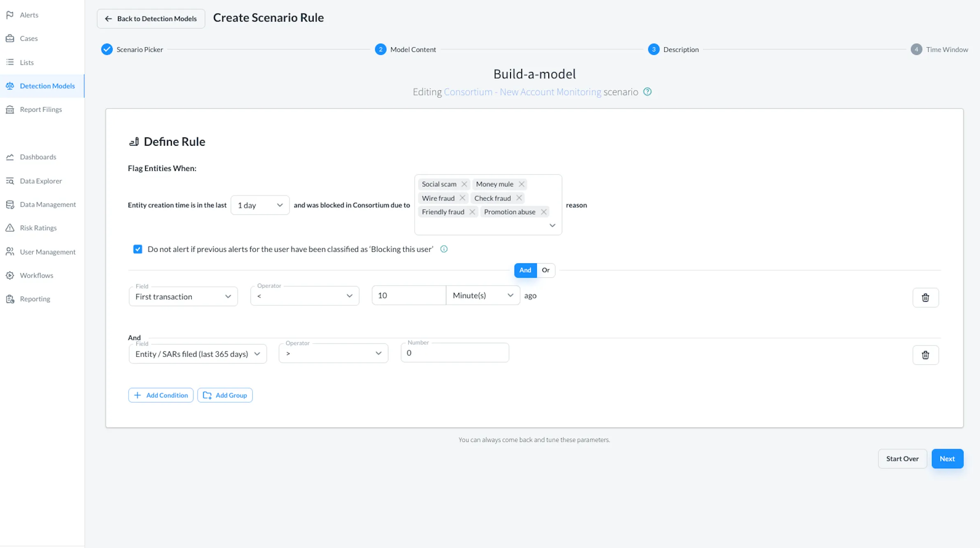Delete the SARs filed condition row
This screenshot has height=548, width=980.
pyautogui.click(x=925, y=355)
